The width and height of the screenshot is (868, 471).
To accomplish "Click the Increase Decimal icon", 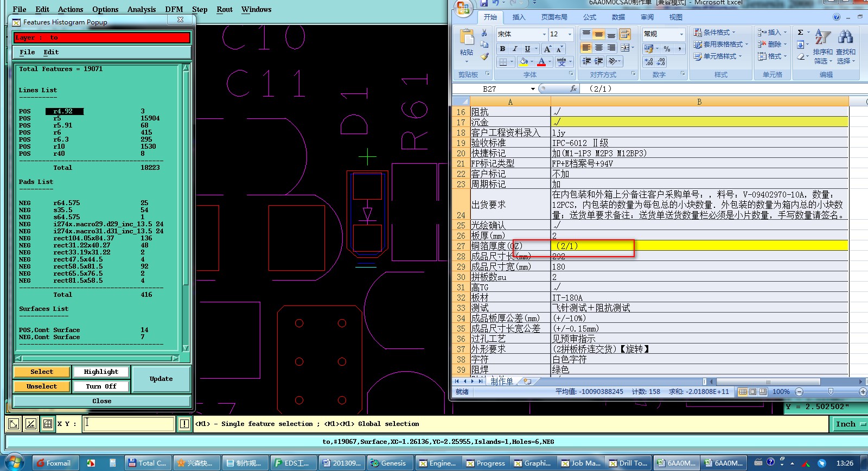I will pyautogui.click(x=649, y=62).
